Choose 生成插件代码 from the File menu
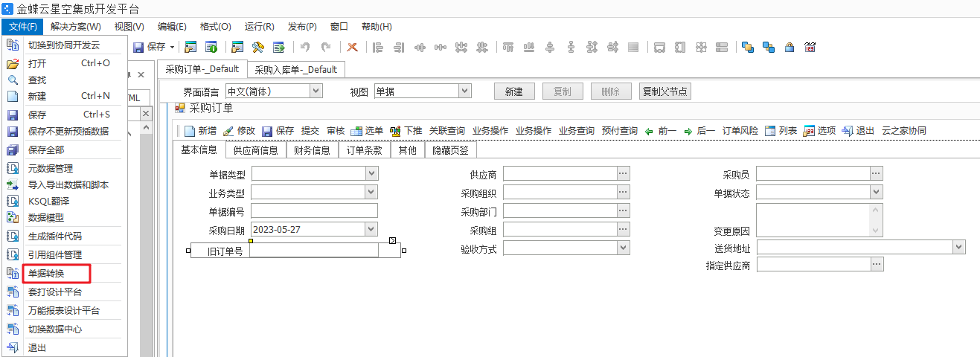980x357 pixels. tap(64, 237)
